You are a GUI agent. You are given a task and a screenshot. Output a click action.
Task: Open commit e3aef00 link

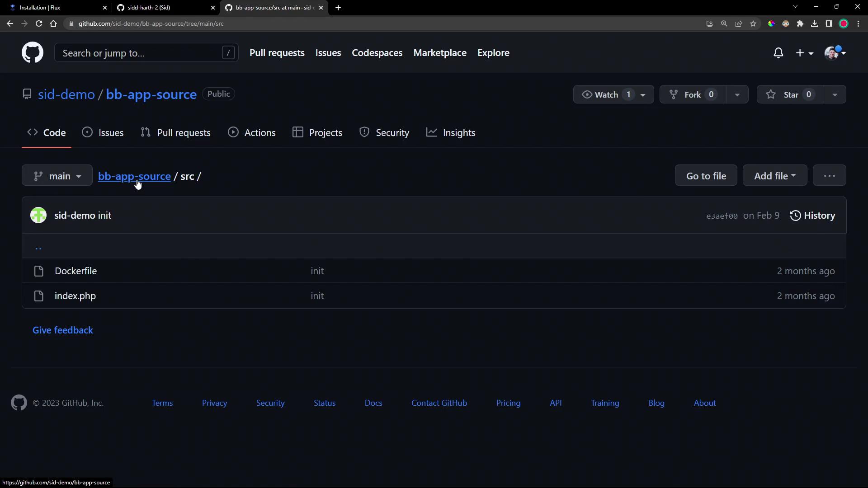[x=722, y=216]
